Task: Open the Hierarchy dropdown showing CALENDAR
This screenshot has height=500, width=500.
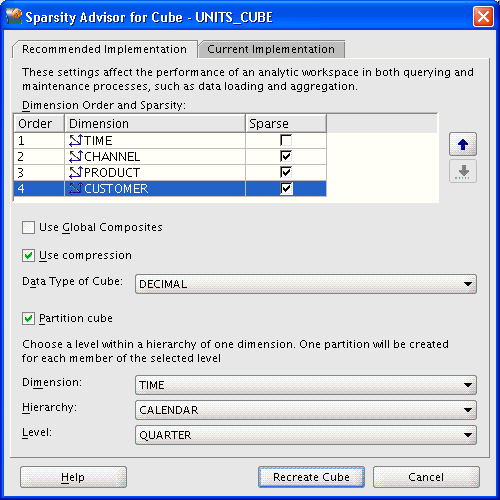Action: 306,410
